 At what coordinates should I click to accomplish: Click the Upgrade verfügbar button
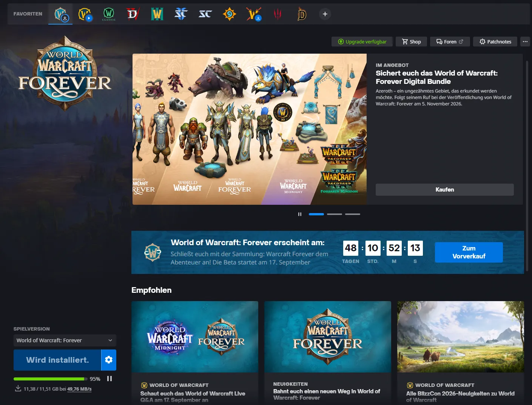point(362,42)
